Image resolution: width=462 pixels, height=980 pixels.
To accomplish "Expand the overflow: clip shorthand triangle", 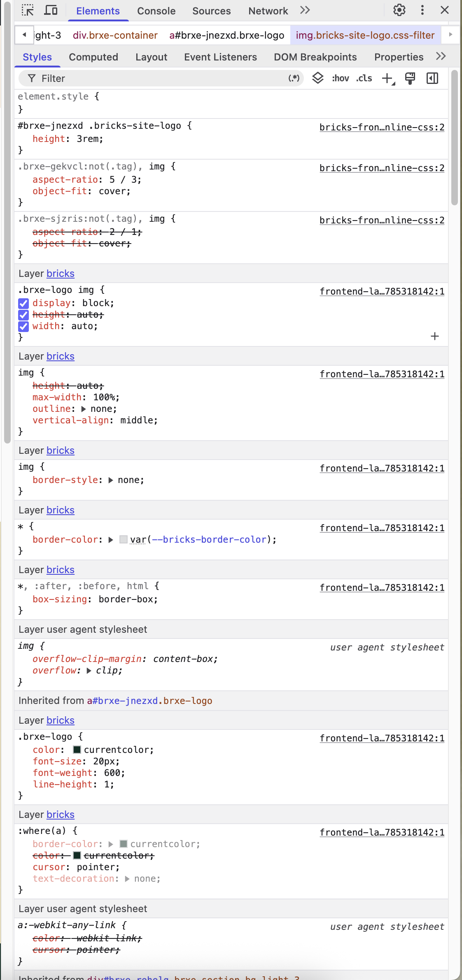I will pos(89,671).
